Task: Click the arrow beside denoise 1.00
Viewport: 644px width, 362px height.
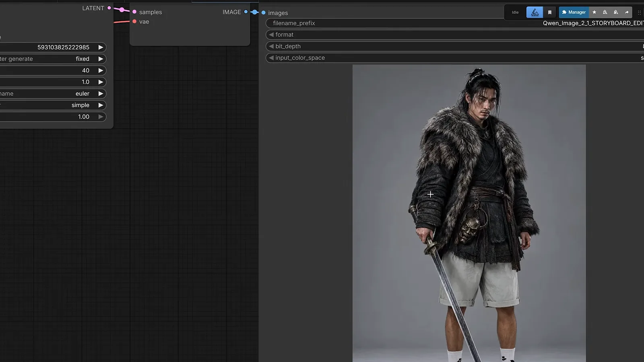Action: 101,117
